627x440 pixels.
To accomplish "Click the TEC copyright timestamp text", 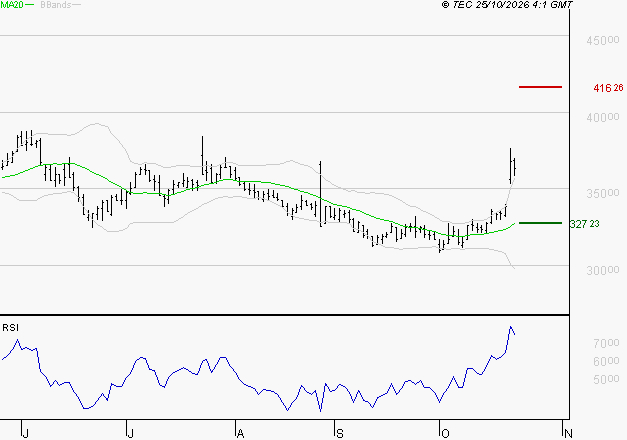I will click(507, 5).
